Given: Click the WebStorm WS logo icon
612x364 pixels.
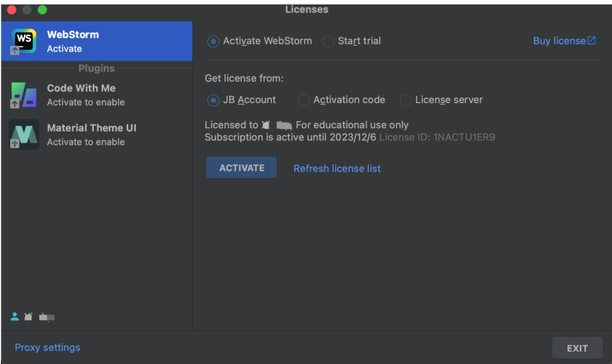Looking at the screenshot, I should pyautogui.click(x=23, y=42).
